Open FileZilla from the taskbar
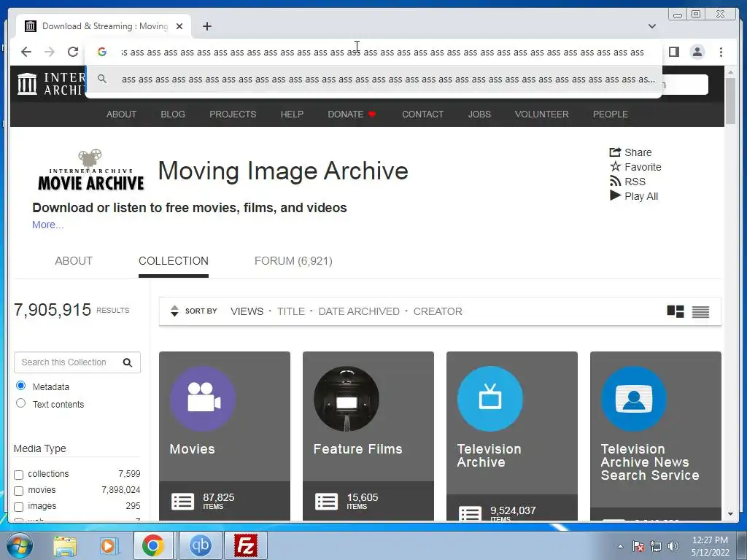The width and height of the screenshot is (747, 560). (246, 545)
